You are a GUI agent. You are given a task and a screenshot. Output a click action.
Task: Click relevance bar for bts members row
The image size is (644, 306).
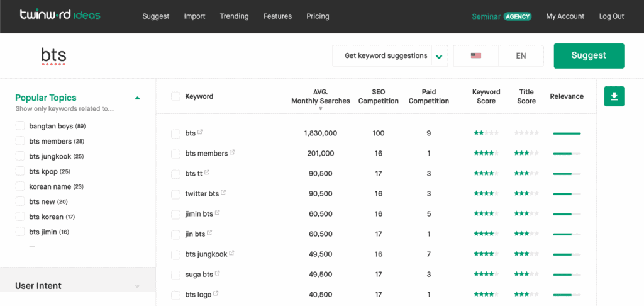point(567,154)
